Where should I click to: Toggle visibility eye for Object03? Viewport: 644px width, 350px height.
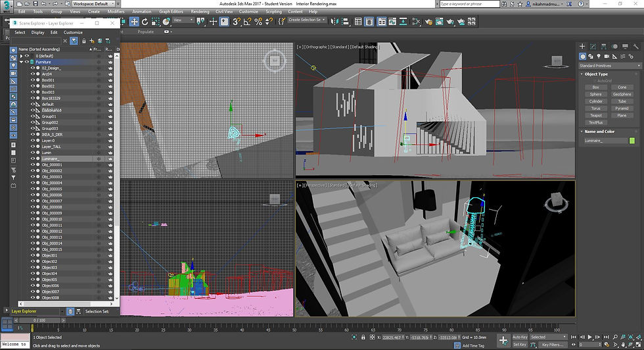[33, 267]
